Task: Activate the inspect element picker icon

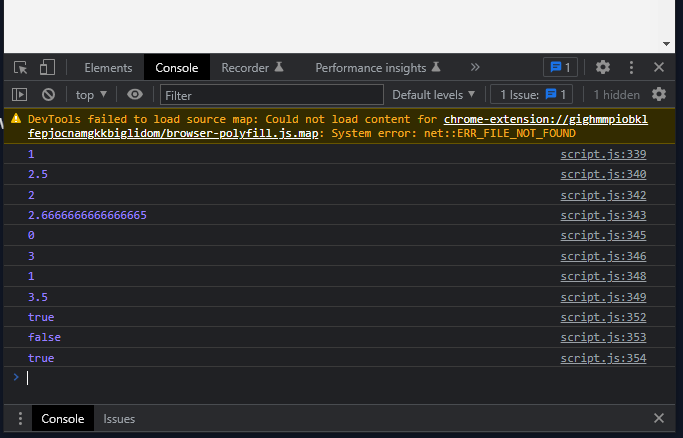Action: [x=20, y=67]
